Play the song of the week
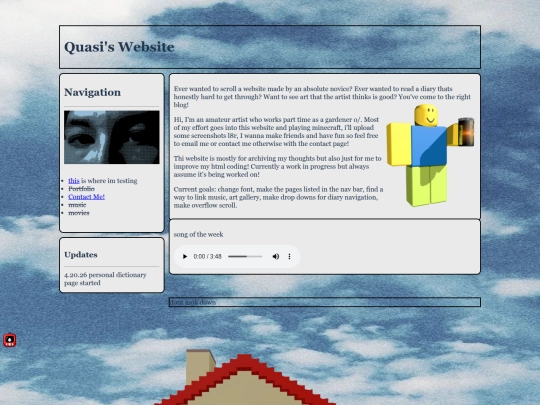The image size is (540, 405). click(185, 257)
